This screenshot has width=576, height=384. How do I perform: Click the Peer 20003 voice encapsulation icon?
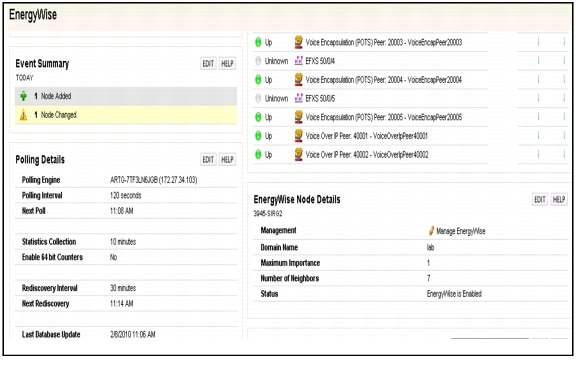click(x=299, y=42)
